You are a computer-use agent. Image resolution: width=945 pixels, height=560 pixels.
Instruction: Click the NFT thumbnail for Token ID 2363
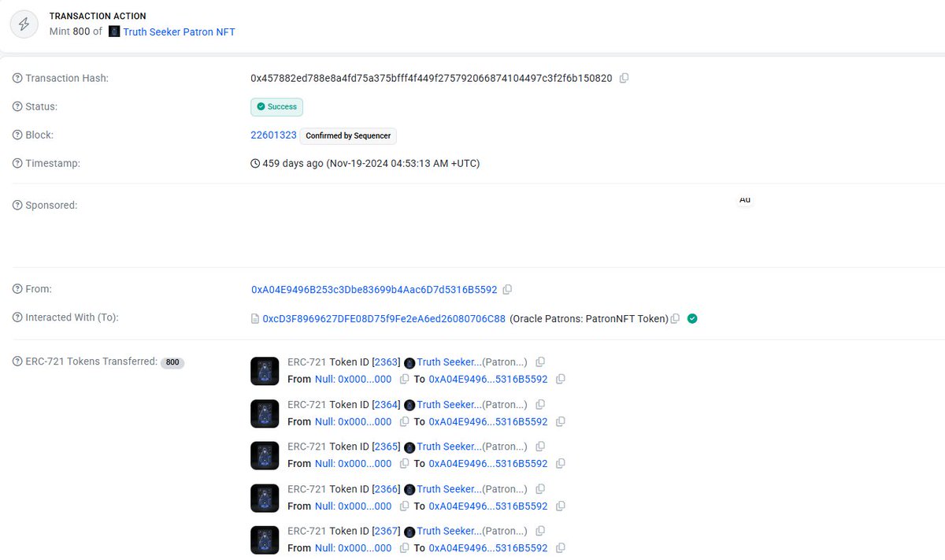(265, 371)
